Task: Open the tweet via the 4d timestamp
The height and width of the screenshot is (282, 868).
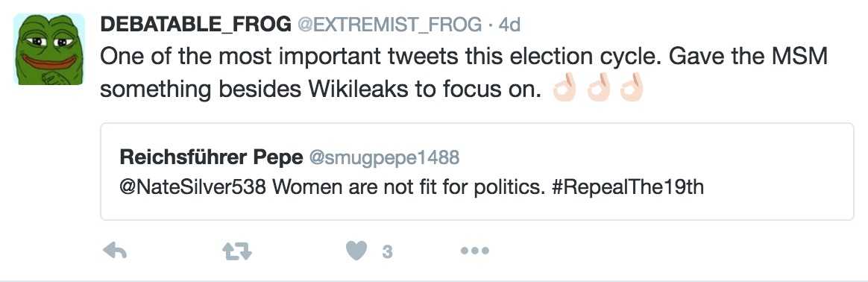Action: (x=510, y=25)
